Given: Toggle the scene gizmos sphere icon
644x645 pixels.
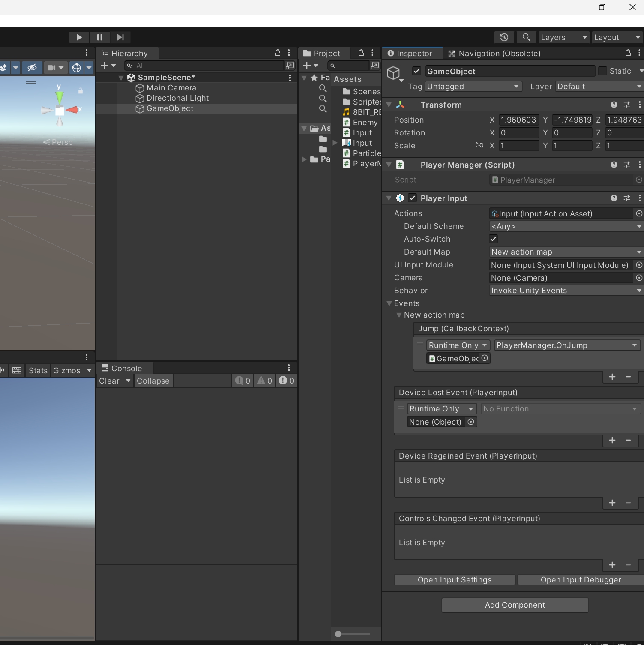Looking at the screenshot, I should coord(76,68).
